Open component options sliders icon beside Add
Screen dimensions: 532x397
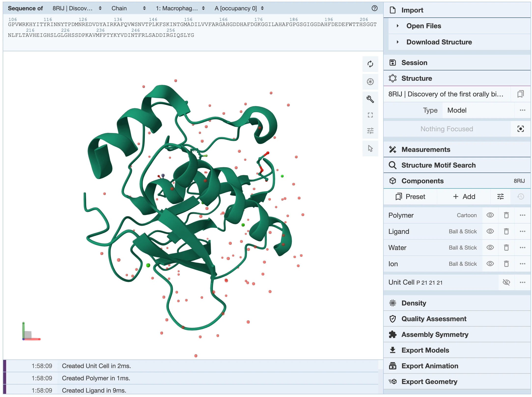point(500,197)
